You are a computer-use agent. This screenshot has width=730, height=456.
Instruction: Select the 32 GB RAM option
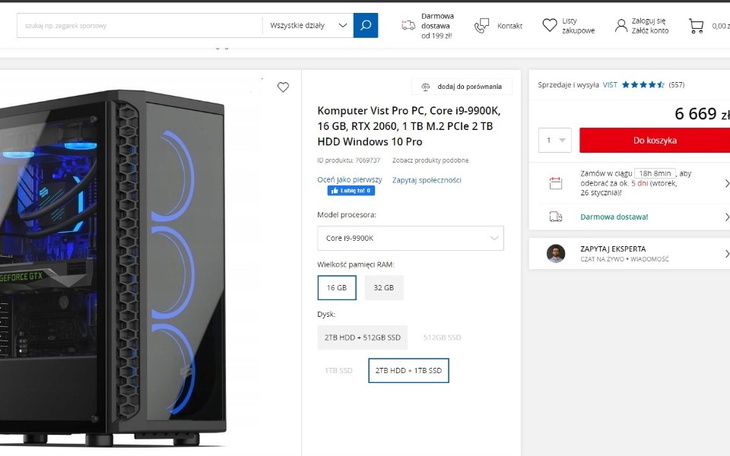click(383, 288)
